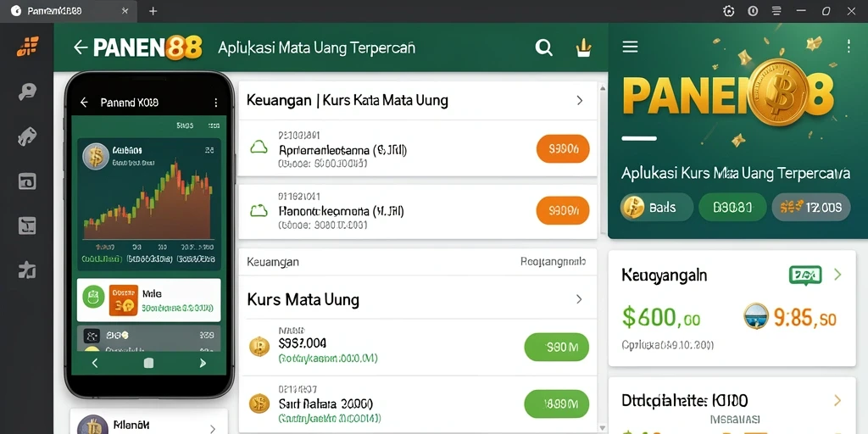Click the orange button in the Hanontkeqemona row
Image resolution: width=868 pixels, height=434 pixels.
563,210
